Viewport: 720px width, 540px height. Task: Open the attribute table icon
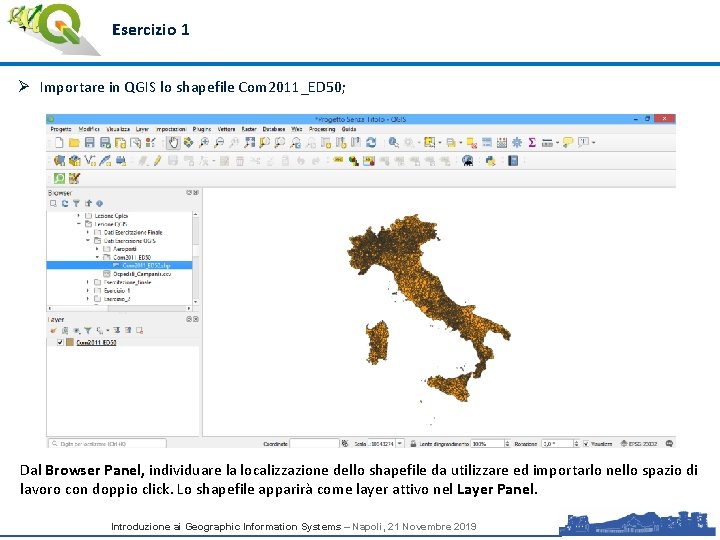[487, 143]
